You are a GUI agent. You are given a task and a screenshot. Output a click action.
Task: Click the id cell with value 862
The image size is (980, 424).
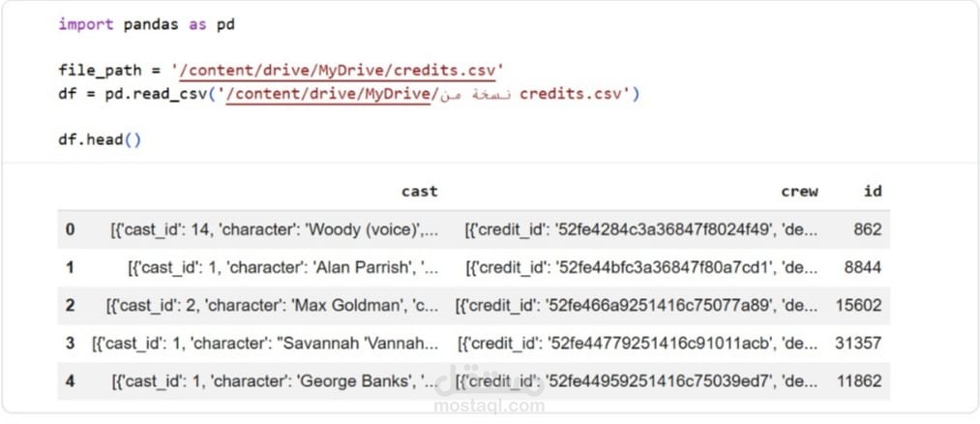click(867, 229)
